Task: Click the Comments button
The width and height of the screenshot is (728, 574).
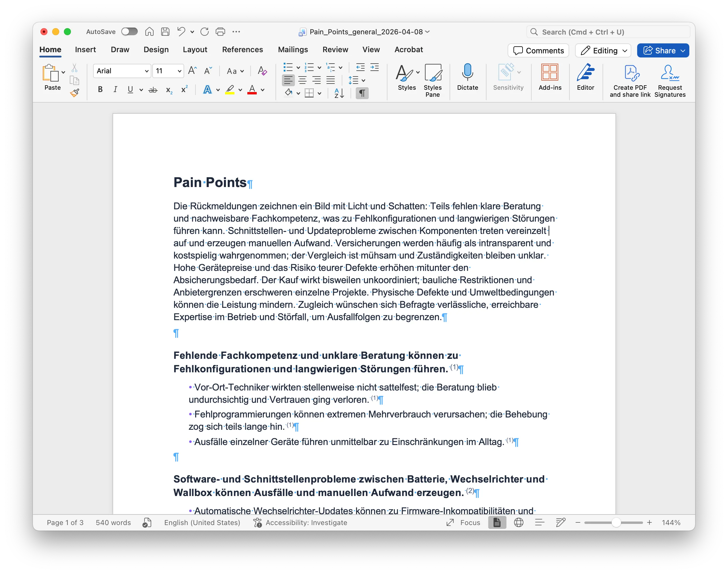Action: pyautogui.click(x=538, y=51)
